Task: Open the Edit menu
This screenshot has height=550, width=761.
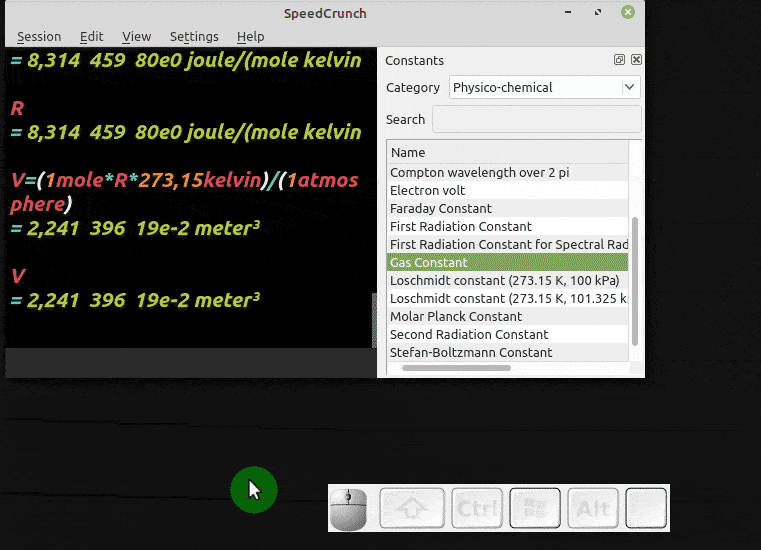Action: coord(91,36)
